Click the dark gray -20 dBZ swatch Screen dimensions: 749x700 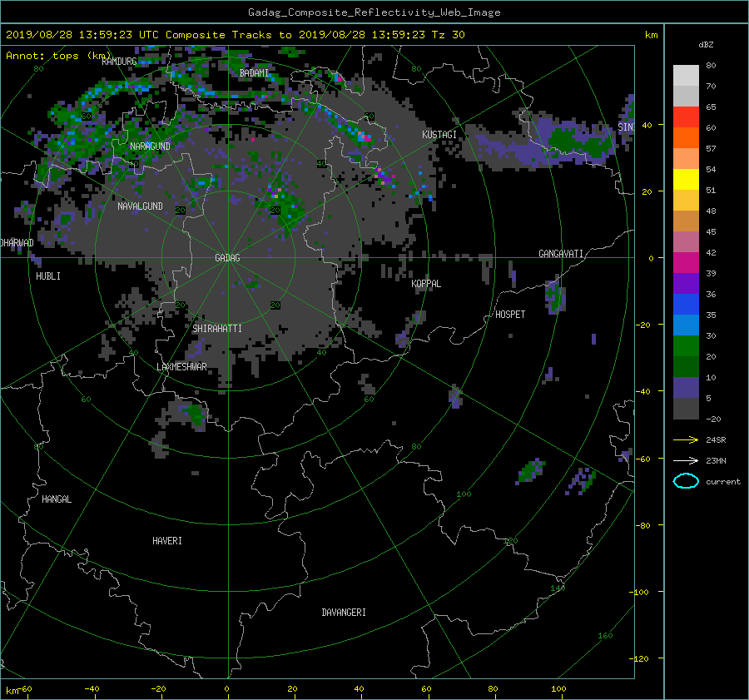pyautogui.click(x=686, y=409)
